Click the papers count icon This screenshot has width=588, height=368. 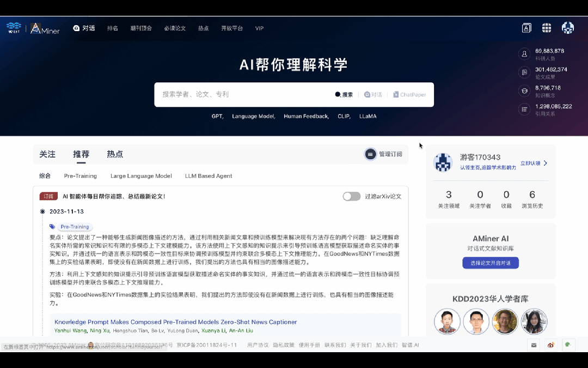(524, 73)
